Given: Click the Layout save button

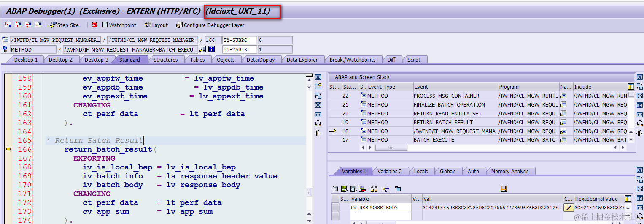Looking at the screenshot, I should (156, 25).
